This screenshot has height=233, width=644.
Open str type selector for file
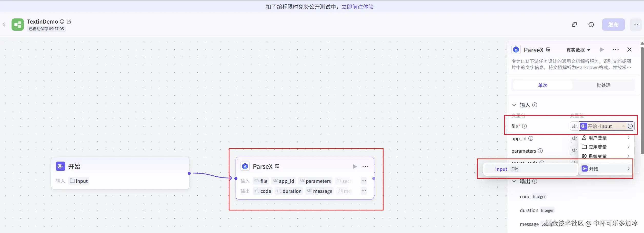(x=574, y=126)
